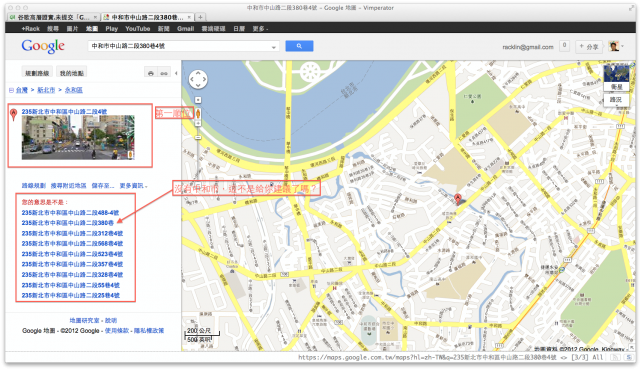Click the map pan compass control
Screen dimensions: 640x370
point(198,79)
